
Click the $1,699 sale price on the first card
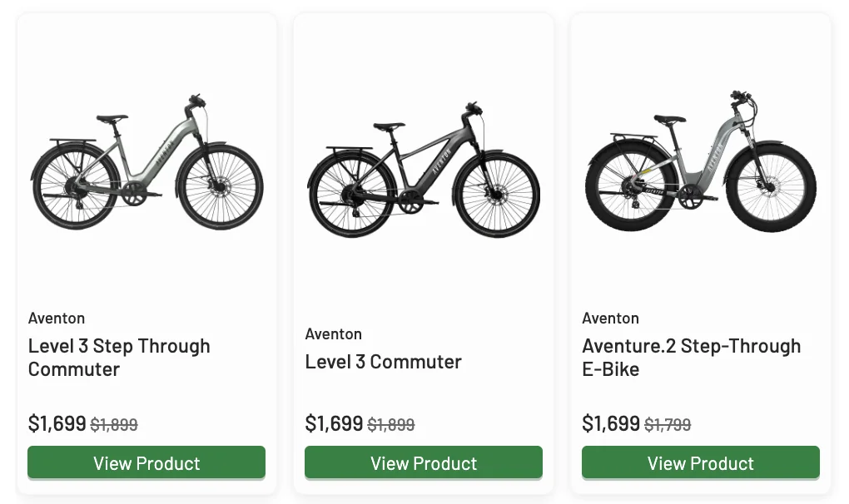click(x=55, y=423)
